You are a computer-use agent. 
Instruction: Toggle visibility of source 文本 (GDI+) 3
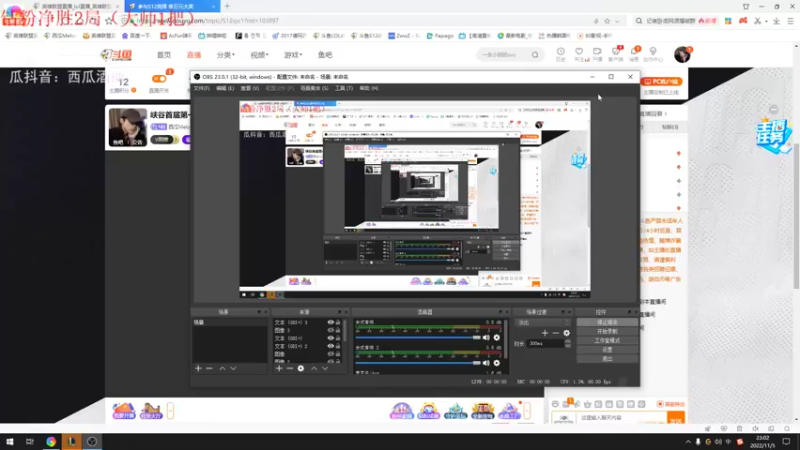pos(331,322)
